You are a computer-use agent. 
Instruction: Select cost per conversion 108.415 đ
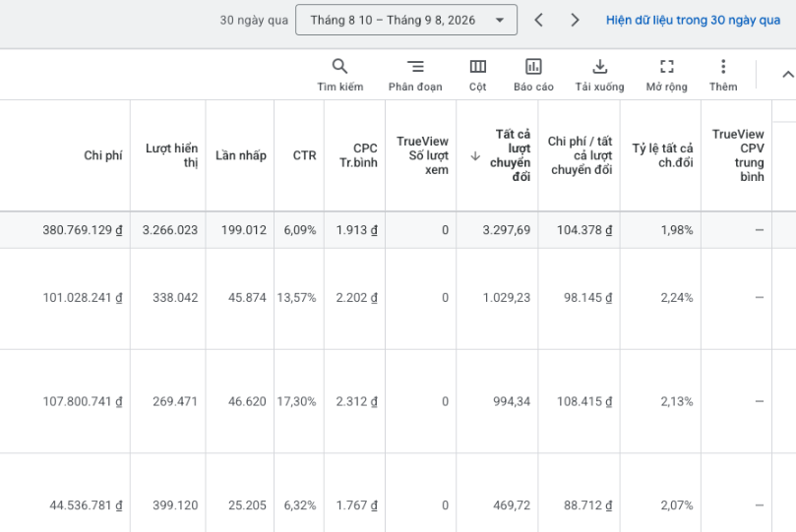pyautogui.click(x=584, y=401)
